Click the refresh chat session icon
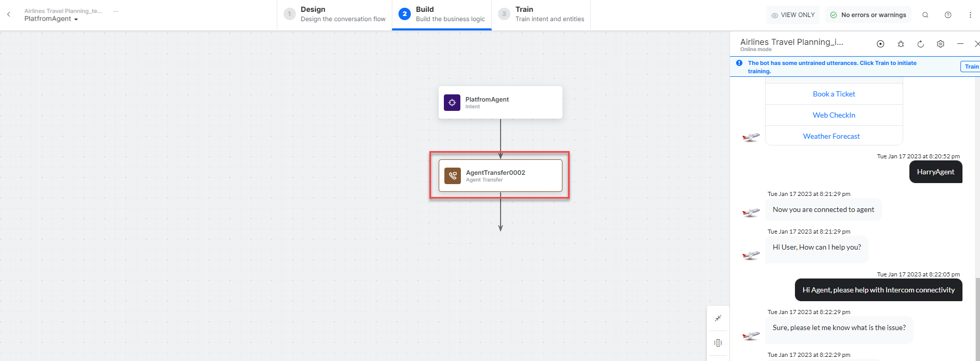This screenshot has height=361, width=980. pyautogui.click(x=921, y=44)
